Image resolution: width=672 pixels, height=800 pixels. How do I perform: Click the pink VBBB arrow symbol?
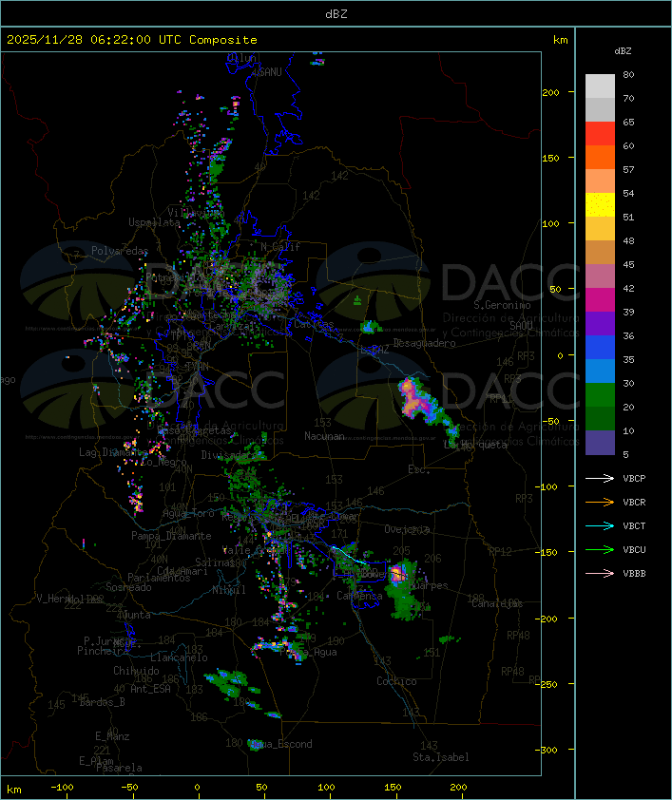[x=600, y=574]
